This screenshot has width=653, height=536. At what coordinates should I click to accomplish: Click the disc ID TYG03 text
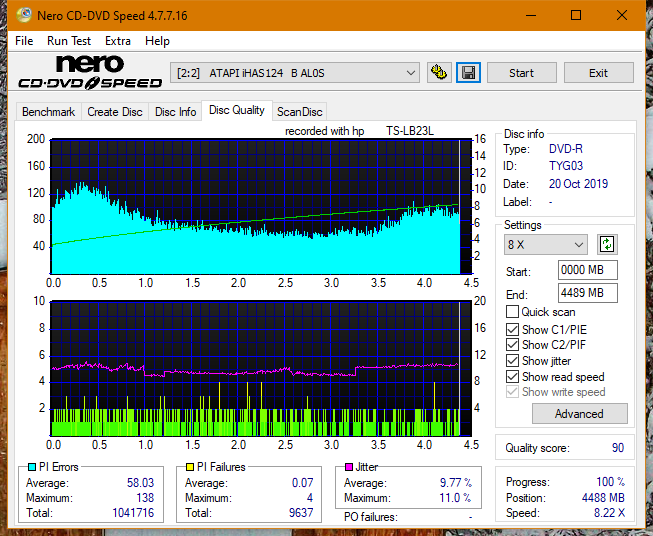tap(566, 166)
